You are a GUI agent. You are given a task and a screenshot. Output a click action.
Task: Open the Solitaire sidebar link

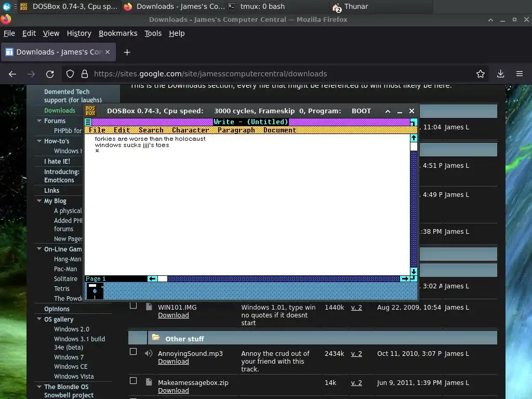pos(66,278)
